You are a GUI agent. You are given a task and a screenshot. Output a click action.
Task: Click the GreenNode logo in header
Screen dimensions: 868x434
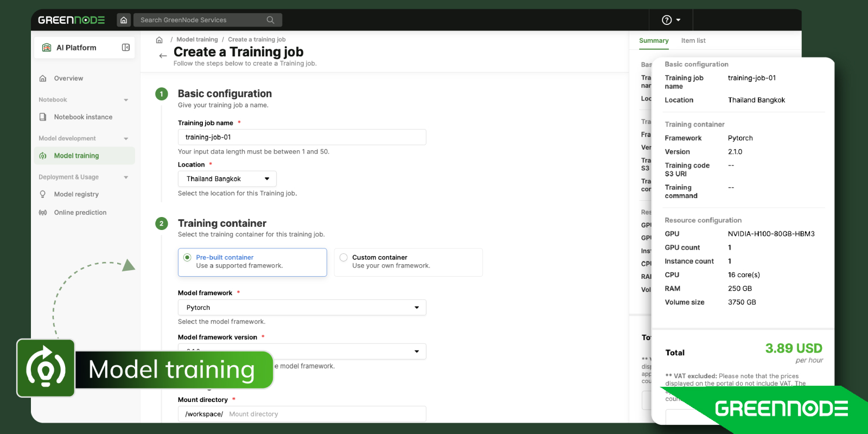(x=71, y=20)
